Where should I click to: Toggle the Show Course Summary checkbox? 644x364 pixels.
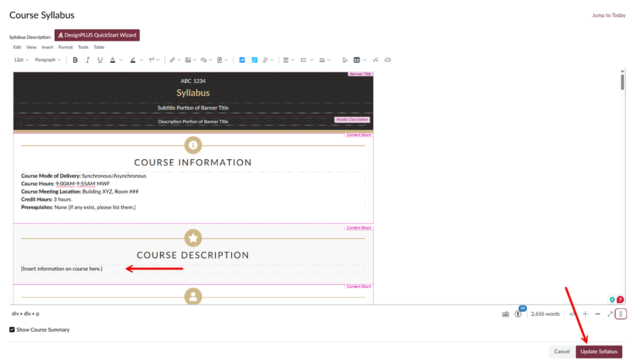click(12, 330)
